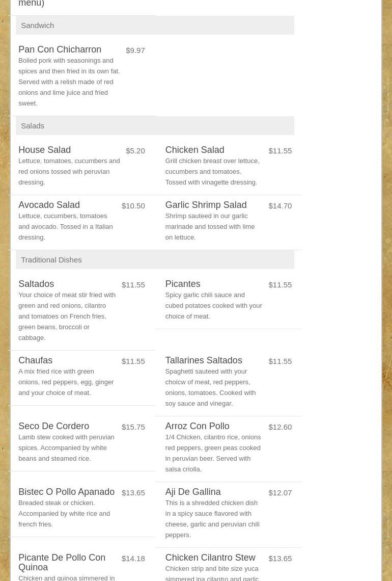Click the Saltados dish name
This screenshot has height=581, width=392.
[x=36, y=284]
